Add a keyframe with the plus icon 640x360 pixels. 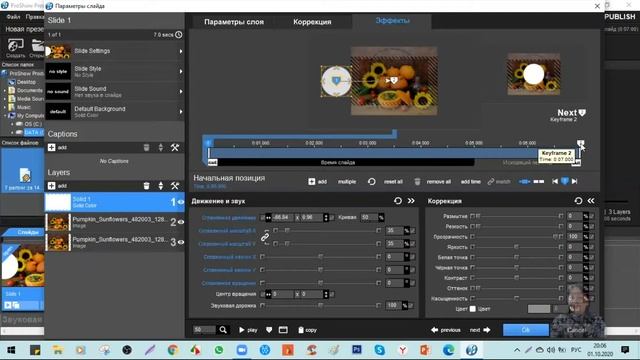click(311, 181)
